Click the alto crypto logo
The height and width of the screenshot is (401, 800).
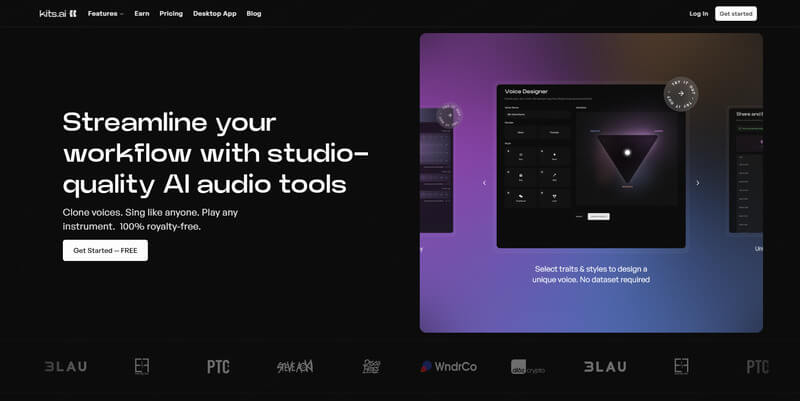528,367
